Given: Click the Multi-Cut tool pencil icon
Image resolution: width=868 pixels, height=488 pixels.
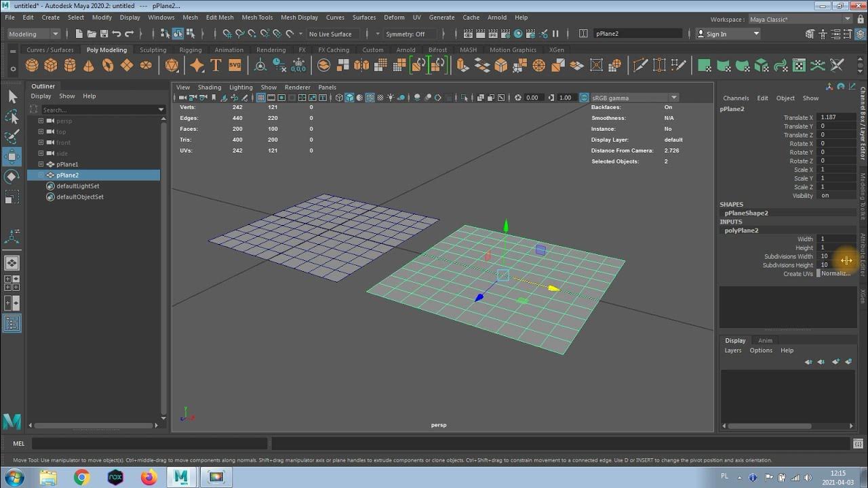Looking at the screenshot, I should click(640, 65).
